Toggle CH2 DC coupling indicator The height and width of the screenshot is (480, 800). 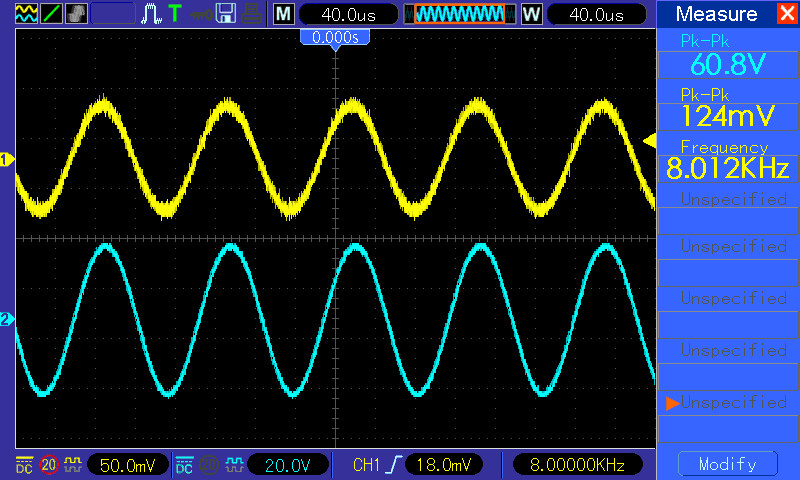tap(184, 464)
